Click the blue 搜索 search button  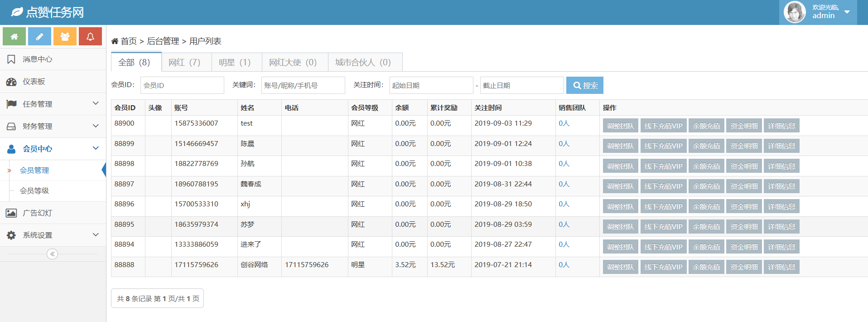tap(584, 85)
